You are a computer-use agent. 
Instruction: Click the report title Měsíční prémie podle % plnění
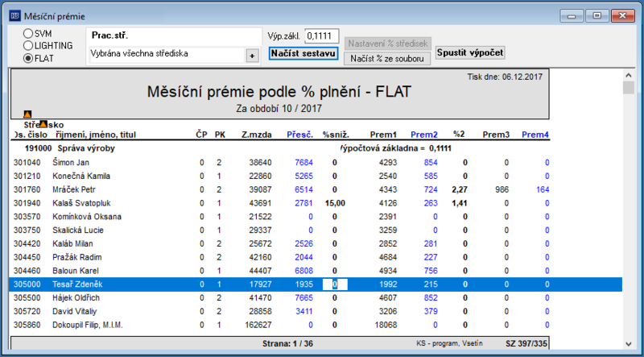pyautogui.click(x=279, y=92)
